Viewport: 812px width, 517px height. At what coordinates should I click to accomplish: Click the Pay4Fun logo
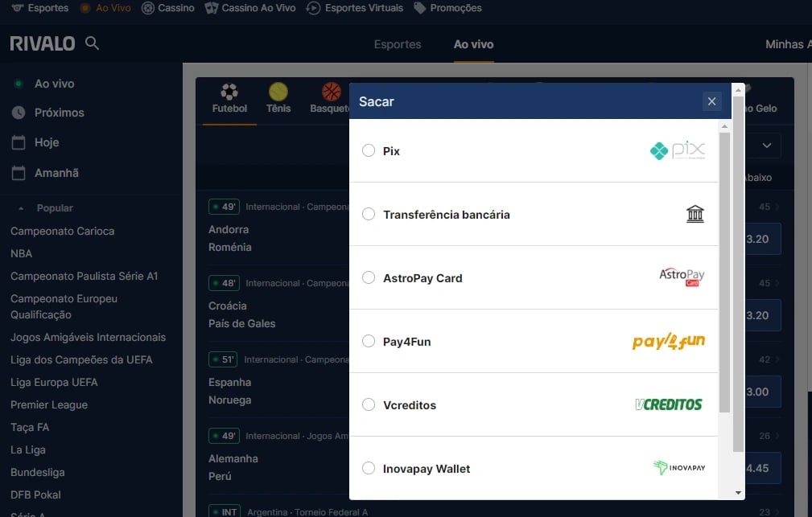[x=669, y=341]
